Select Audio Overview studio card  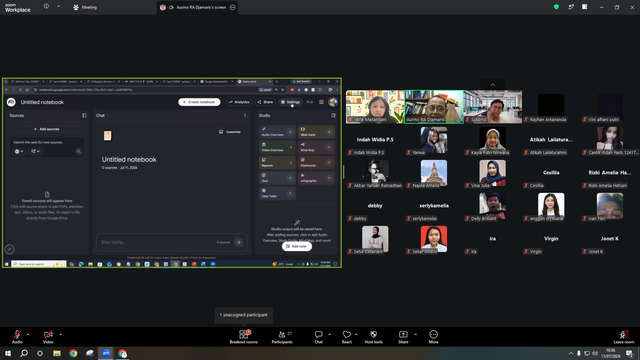point(277,132)
